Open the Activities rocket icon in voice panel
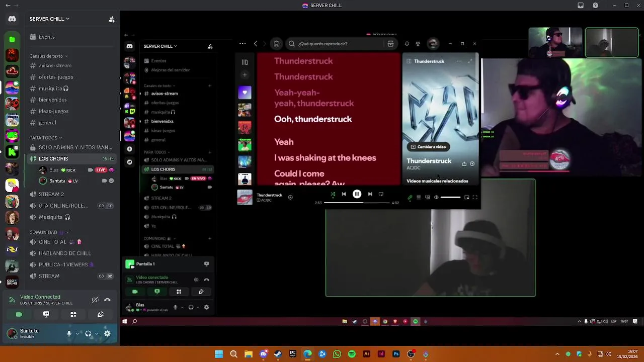 point(73,314)
